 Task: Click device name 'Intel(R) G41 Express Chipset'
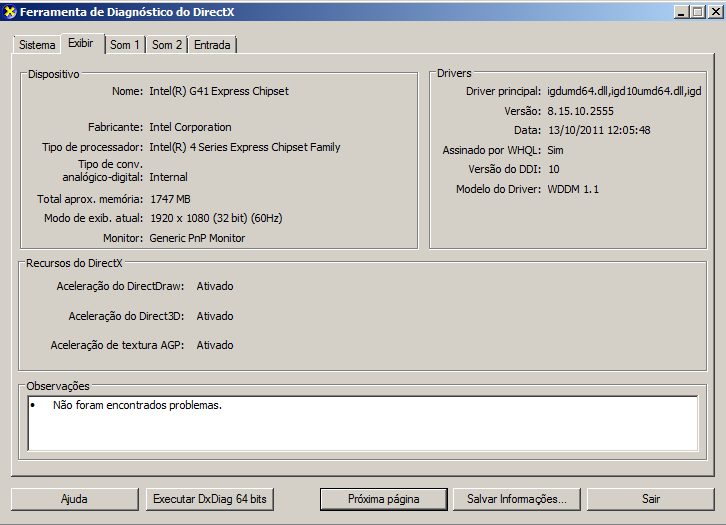click(219, 91)
